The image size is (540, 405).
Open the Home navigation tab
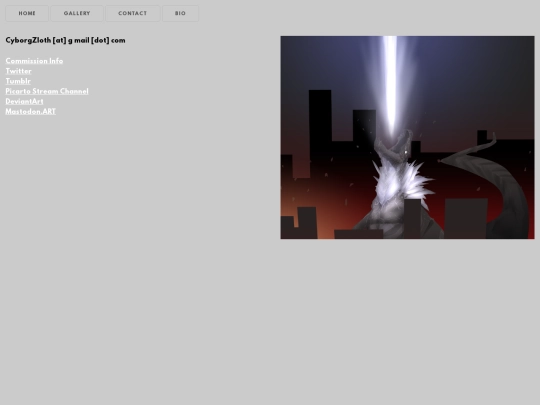[27, 13]
